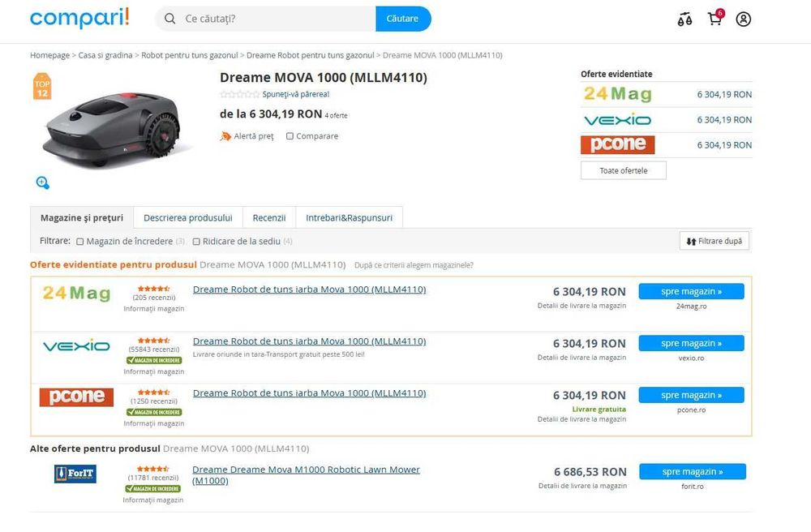Switch to the Recenzii tab
Screen dimensions: 811x532
pyautogui.click(x=269, y=217)
